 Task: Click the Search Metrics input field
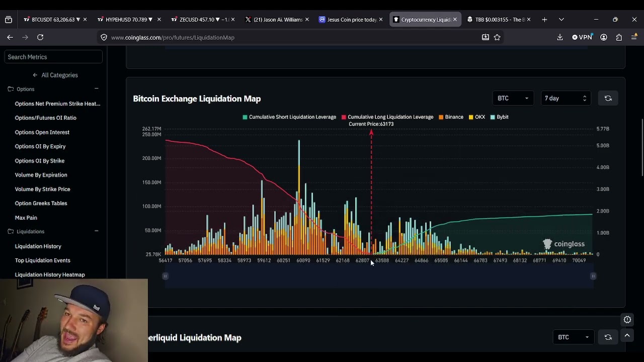(x=53, y=57)
